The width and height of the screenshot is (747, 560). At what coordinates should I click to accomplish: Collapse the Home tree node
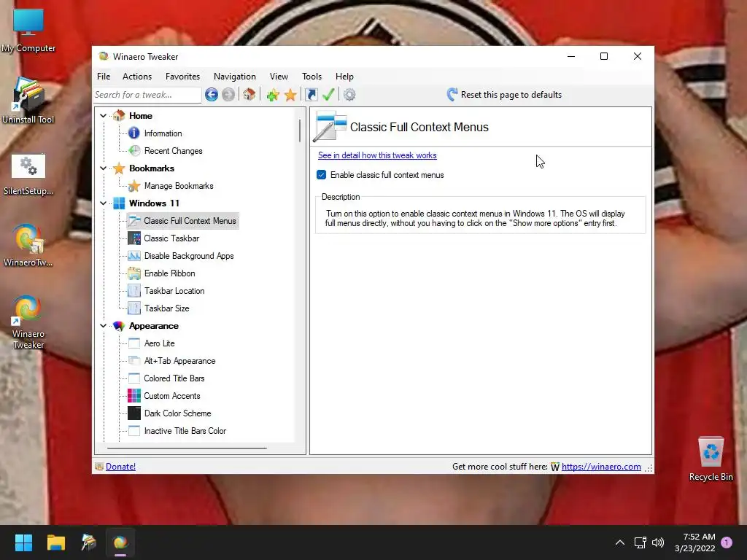pyautogui.click(x=103, y=116)
